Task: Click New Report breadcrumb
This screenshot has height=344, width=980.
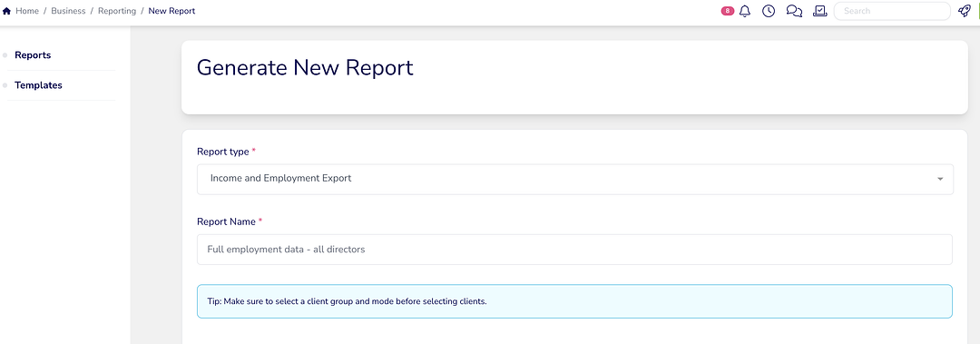Action: 171,11
